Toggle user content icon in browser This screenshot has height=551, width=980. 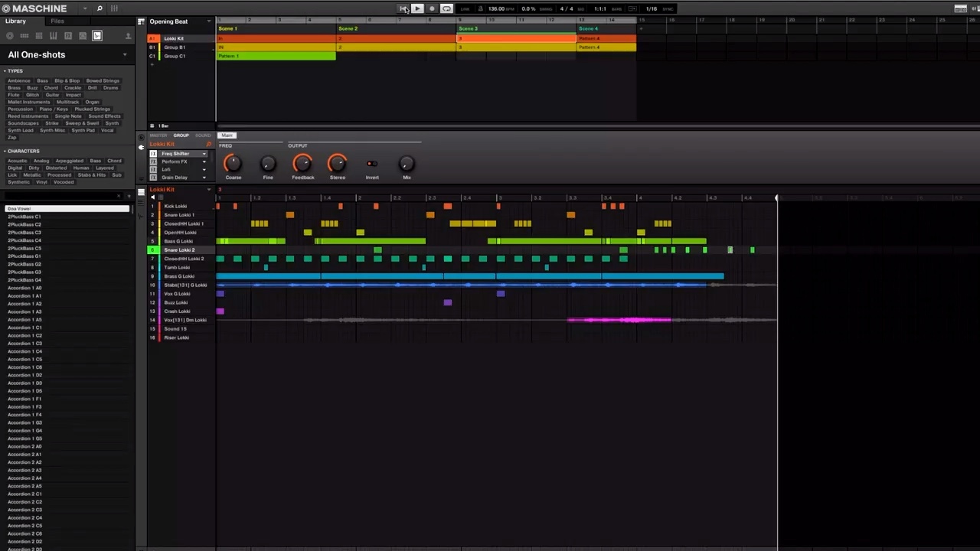[x=127, y=36]
